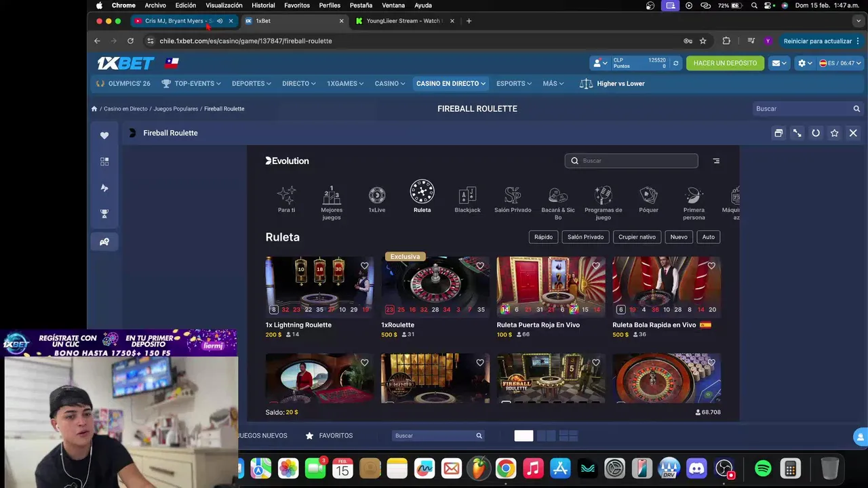Viewport: 868px width, 488px height.
Task: Open the Evolution lobby filter menu icon
Action: click(716, 161)
